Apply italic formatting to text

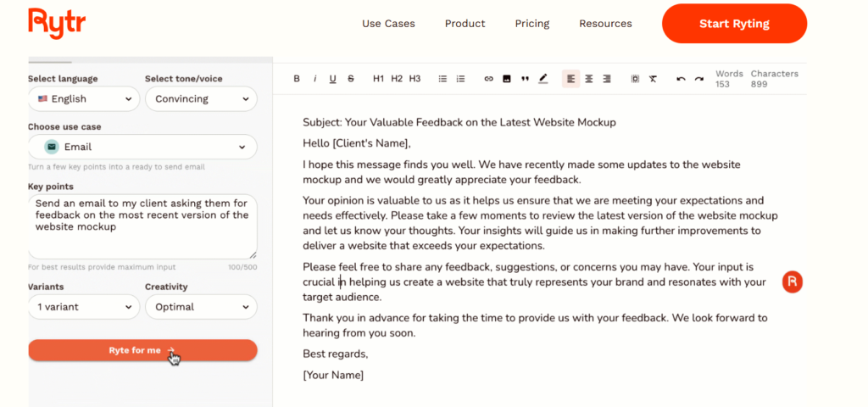[x=314, y=79]
